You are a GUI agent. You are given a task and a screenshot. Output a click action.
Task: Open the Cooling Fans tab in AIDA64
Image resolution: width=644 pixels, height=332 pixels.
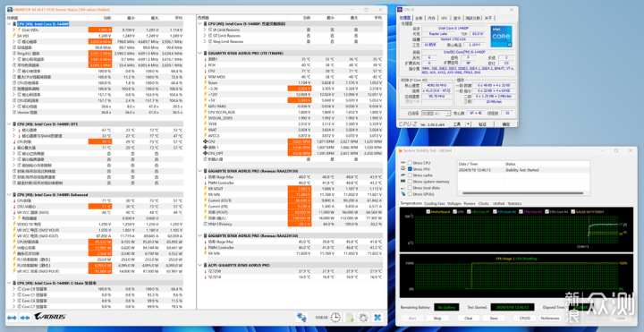point(435,203)
